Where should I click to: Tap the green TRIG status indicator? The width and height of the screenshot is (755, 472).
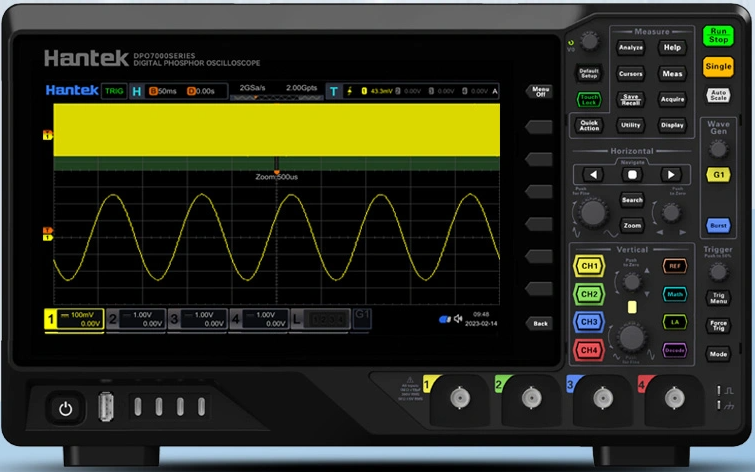(114, 91)
